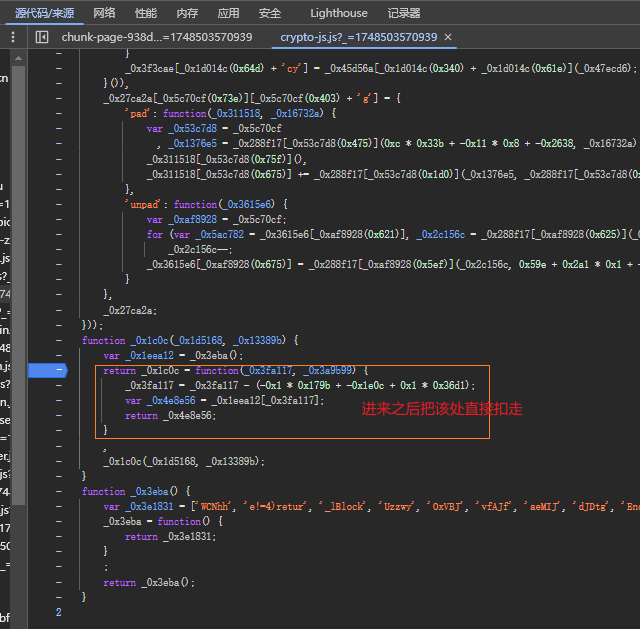Click '_0x1c0c(_0x1d5168, _0x13389b);' call

(x=184, y=461)
